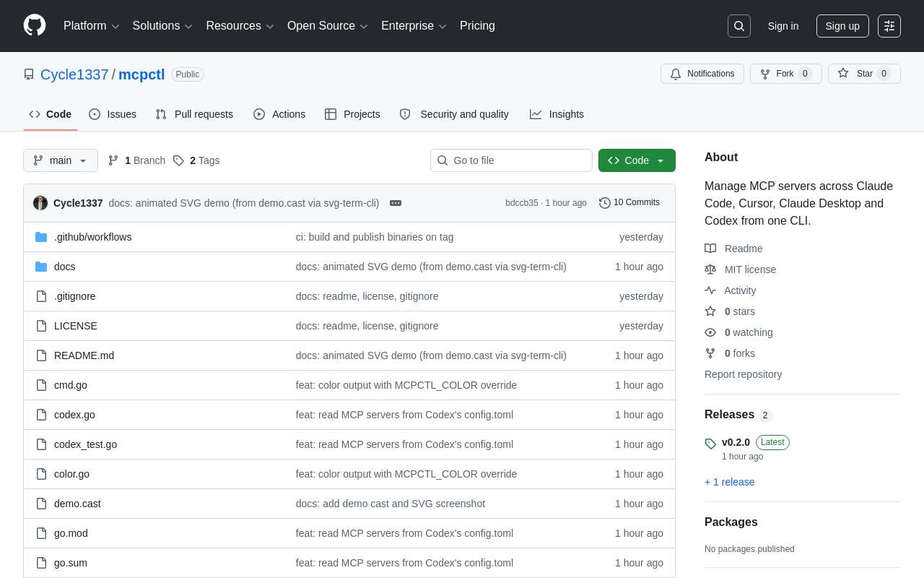Click file icon next to go.sum
Viewport: 924px width, 578px height.
(x=41, y=563)
